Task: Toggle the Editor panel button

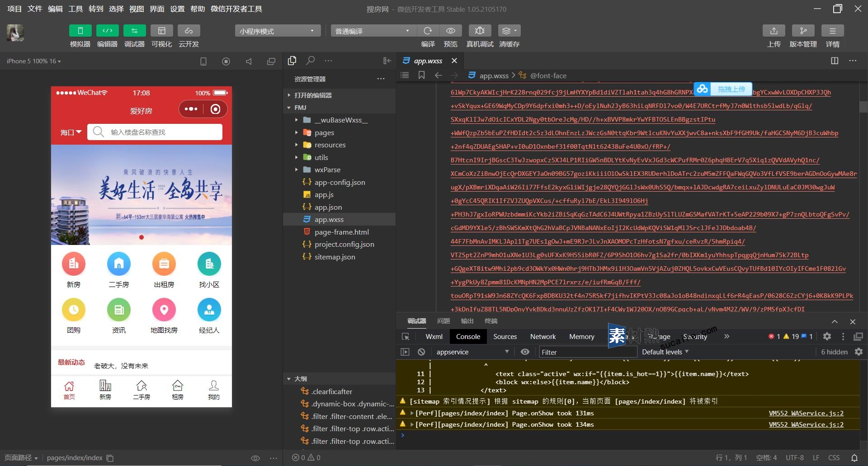Action: coord(107,31)
